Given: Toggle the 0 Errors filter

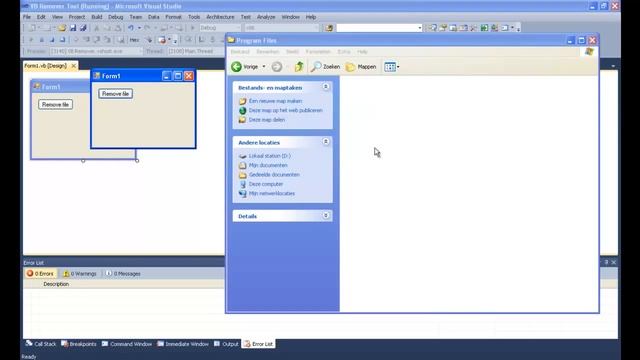Looking at the screenshot, I should tap(40, 273).
